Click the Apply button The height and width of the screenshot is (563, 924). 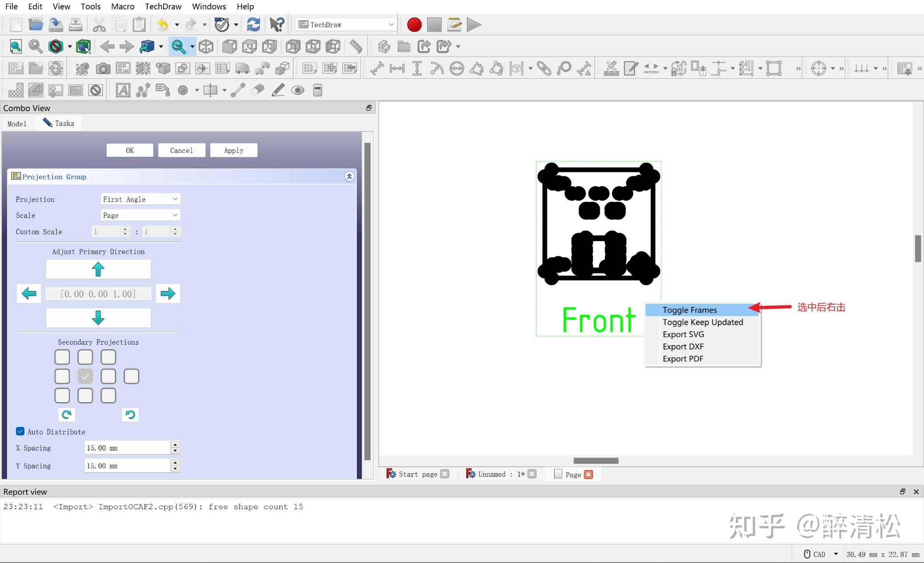234,150
